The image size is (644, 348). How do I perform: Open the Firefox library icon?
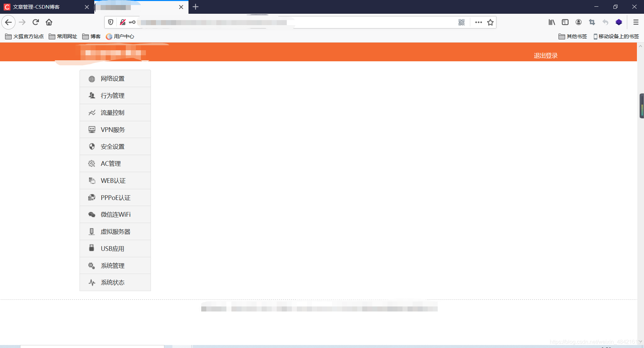click(552, 22)
